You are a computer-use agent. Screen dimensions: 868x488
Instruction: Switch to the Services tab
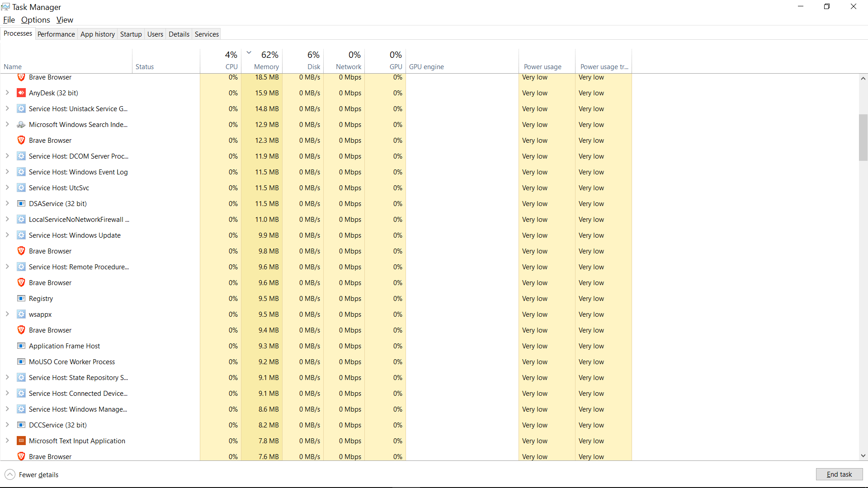pos(207,34)
